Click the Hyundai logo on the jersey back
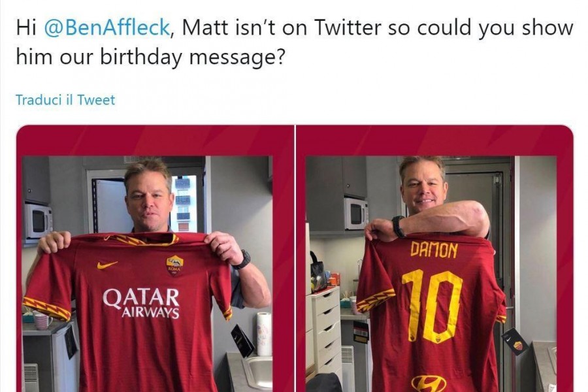Image resolution: width=588 pixels, height=392 pixels. tap(429, 384)
